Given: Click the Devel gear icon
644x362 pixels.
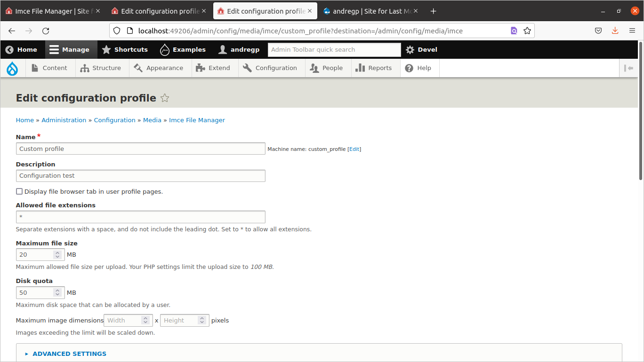Looking at the screenshot, I should [x=409, y=49].
